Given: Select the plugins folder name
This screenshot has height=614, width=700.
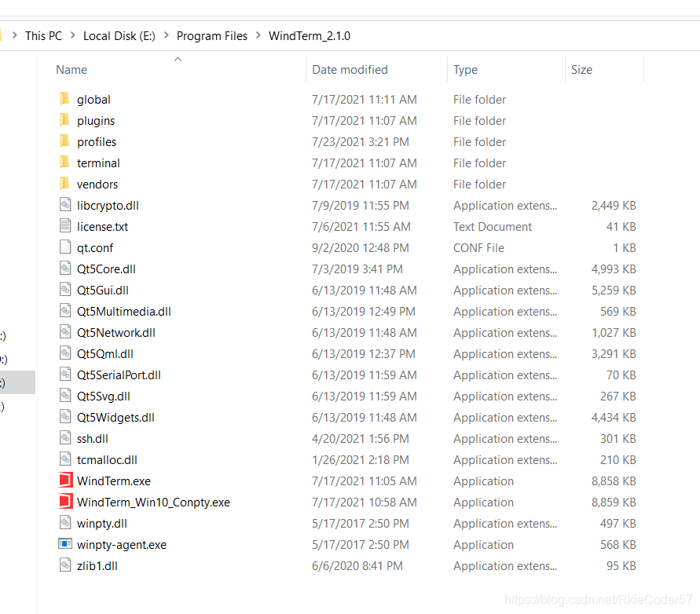Looking at the screenshot, I should pos(96,121).
